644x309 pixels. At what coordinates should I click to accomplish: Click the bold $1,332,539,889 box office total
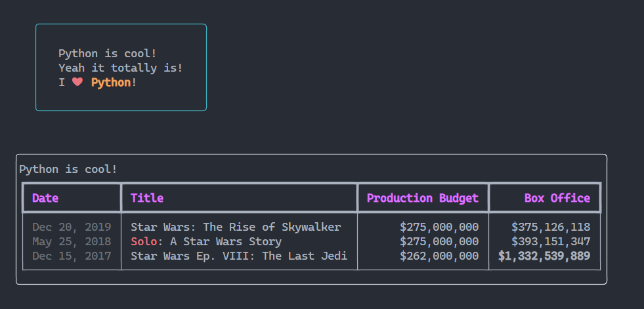[544, 256]
